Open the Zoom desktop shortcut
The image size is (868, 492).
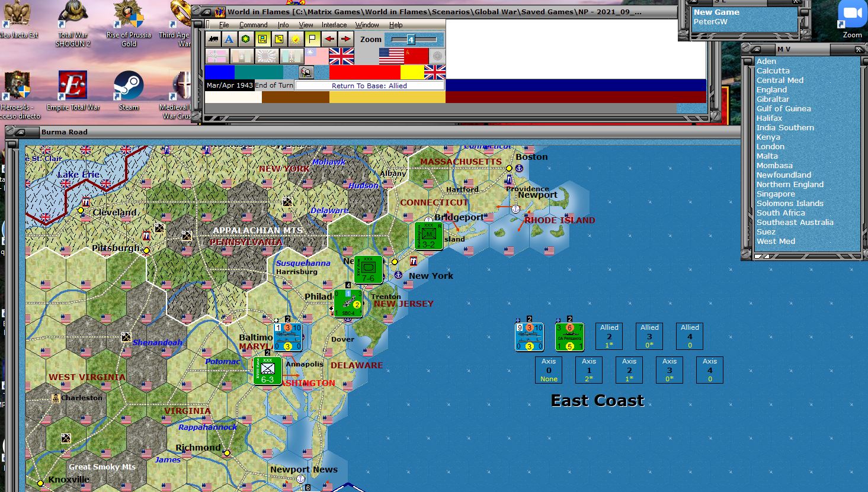852,20
